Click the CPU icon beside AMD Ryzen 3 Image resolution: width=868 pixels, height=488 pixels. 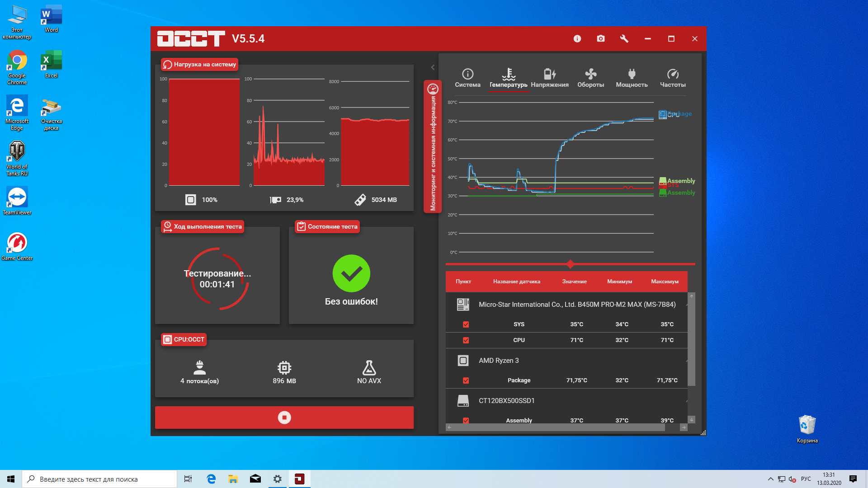463,361
